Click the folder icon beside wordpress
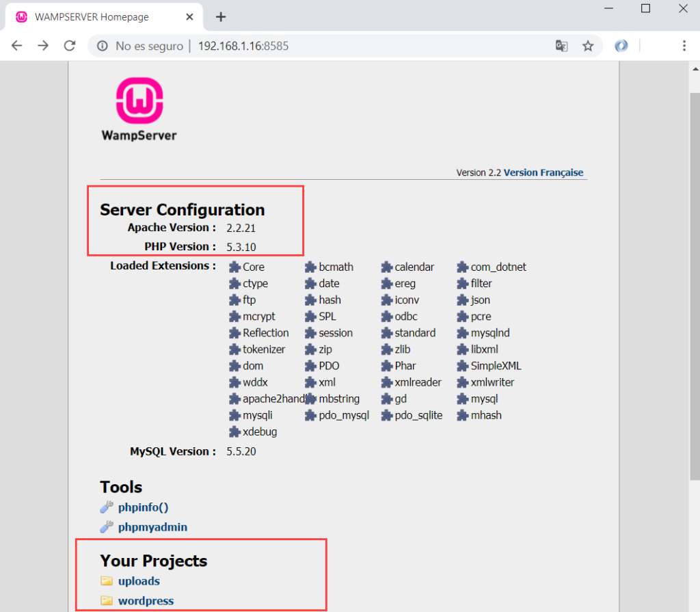The image size is (700, 612). click(x=107, y=600)
